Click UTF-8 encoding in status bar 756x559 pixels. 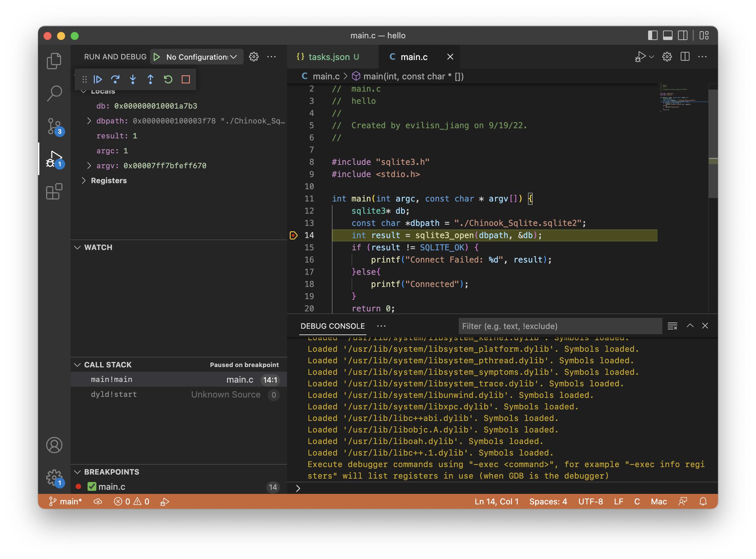click(x=591, y=502)
